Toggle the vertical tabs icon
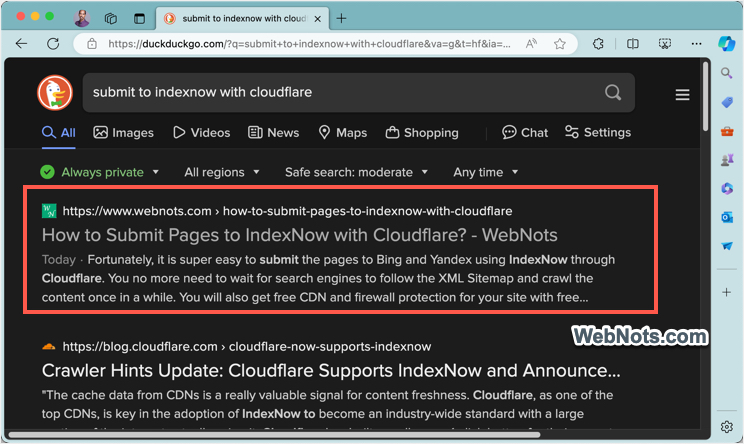The width and height of the screenshot is (744, 444). tap(139, 18)
